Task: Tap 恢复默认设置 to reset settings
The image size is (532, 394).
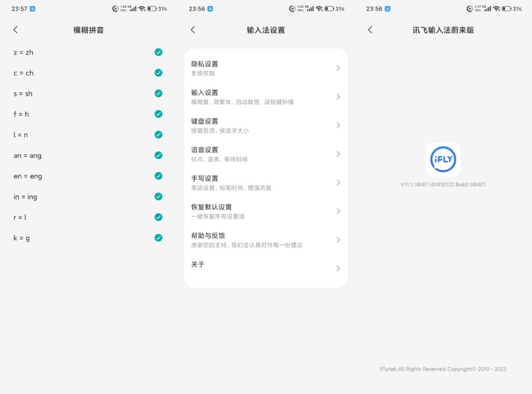Action: pos(265,211)
